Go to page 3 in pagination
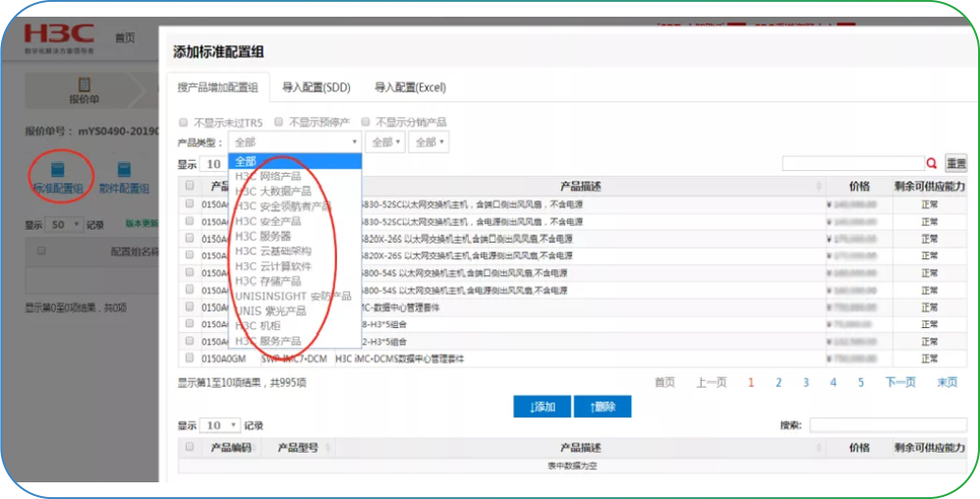This screenshot has width=980, height=499. [x=806, y=383]
